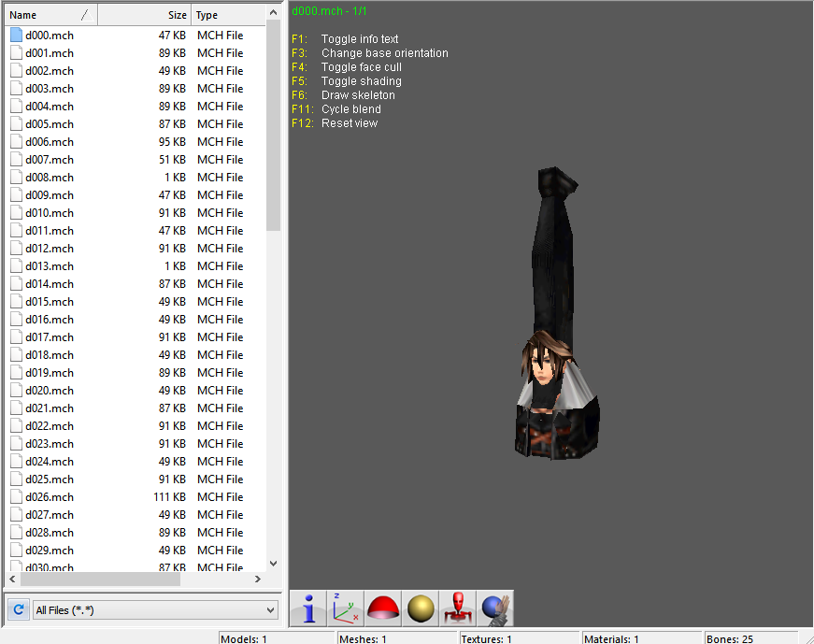Click the 3D character model in the viewport
Screen dimensions: 814x644
tap(556, 313)
